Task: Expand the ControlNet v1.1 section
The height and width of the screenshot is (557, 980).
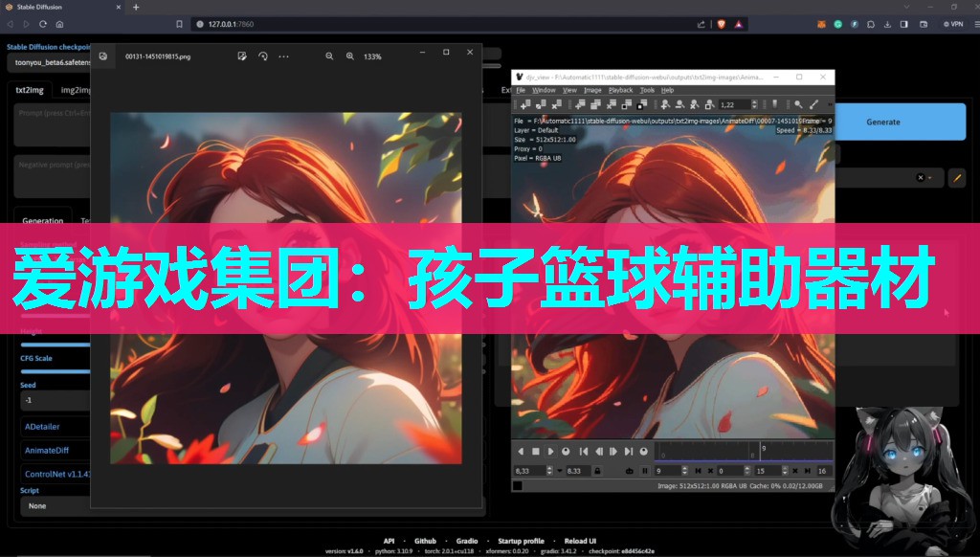Action: coord(56,474)
